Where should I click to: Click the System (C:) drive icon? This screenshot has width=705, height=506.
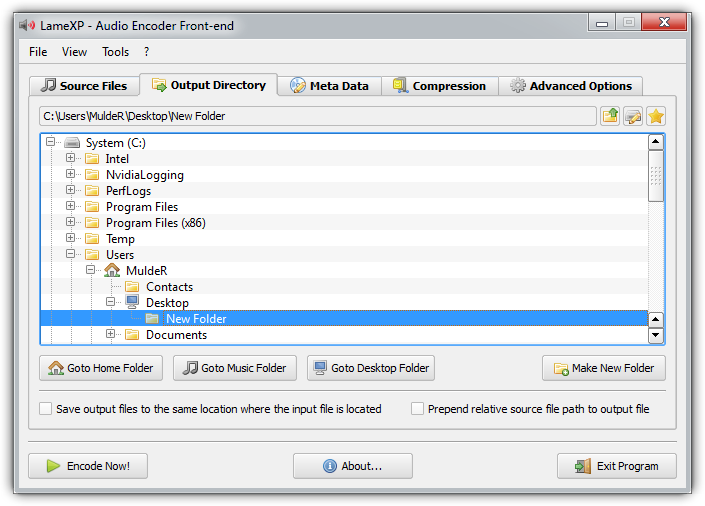point(72,143)
